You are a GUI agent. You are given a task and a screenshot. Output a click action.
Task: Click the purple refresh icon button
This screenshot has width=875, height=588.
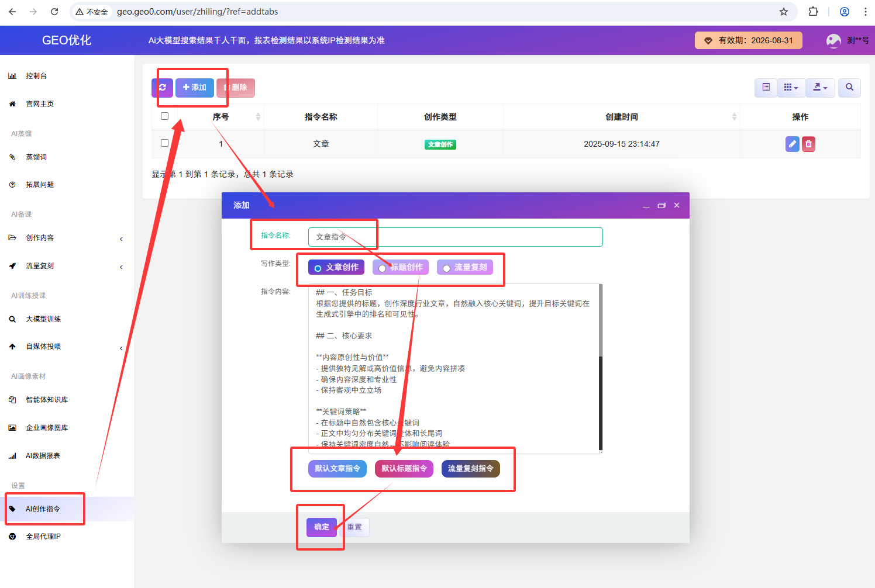click(162, 88)
